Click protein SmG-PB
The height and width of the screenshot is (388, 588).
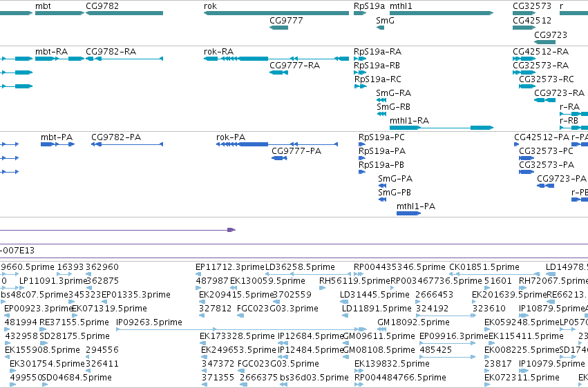(x=382, y=200)
